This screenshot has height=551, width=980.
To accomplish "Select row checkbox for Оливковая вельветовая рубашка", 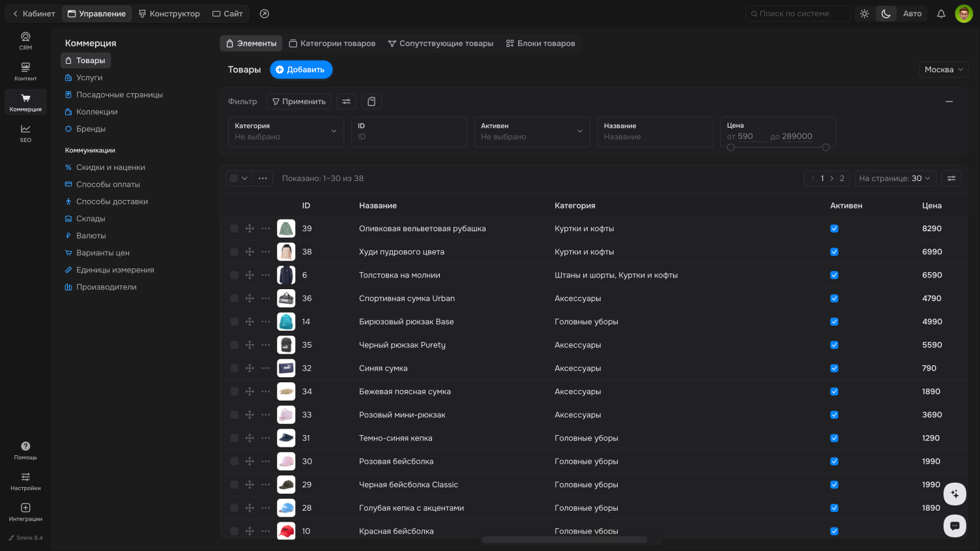I will click(234, 229).
